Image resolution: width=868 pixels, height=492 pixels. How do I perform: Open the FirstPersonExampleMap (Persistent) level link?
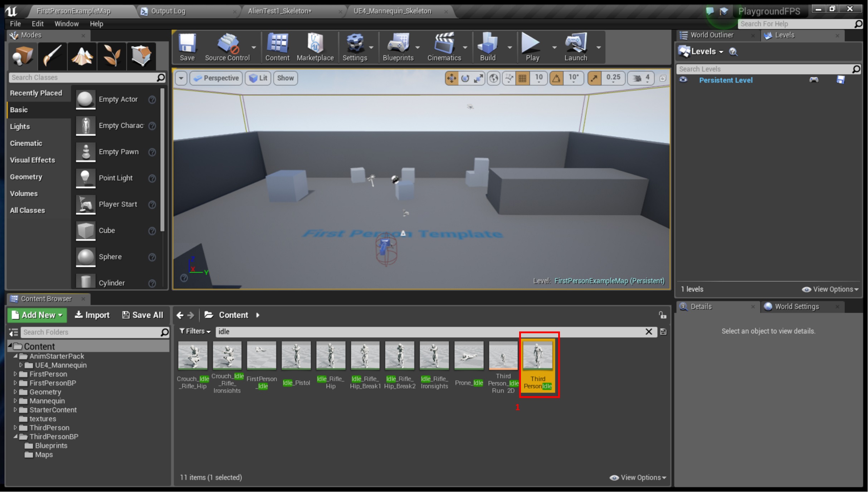[609, 281]
